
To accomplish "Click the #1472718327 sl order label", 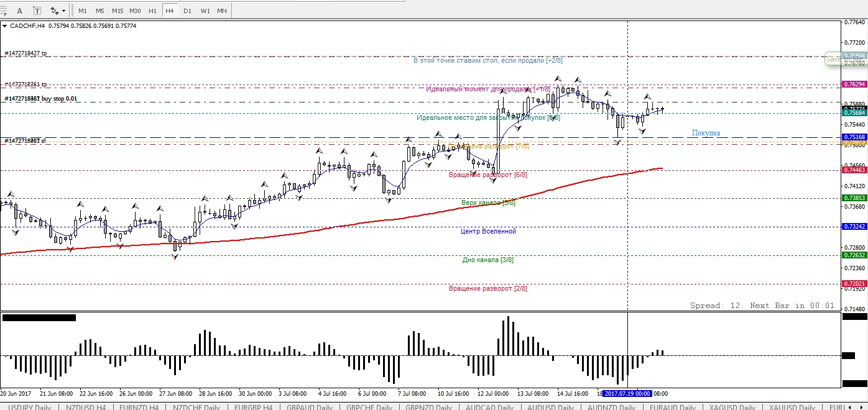I will [x=25, y=141].
